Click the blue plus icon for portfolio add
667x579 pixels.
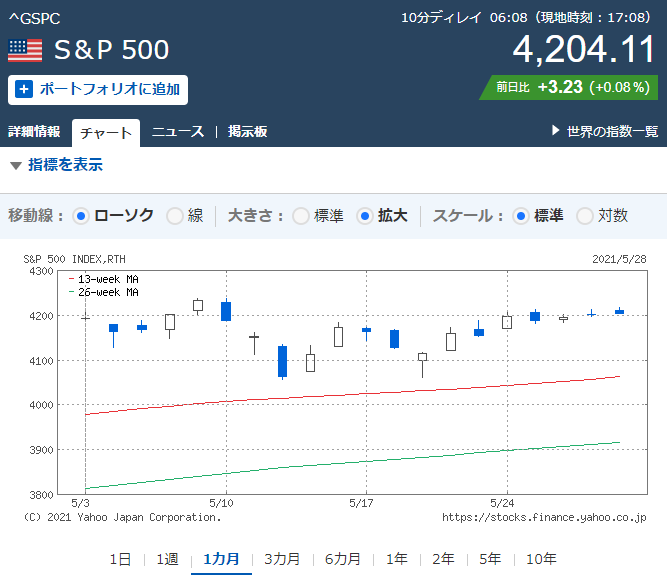[x=24, y=89]
